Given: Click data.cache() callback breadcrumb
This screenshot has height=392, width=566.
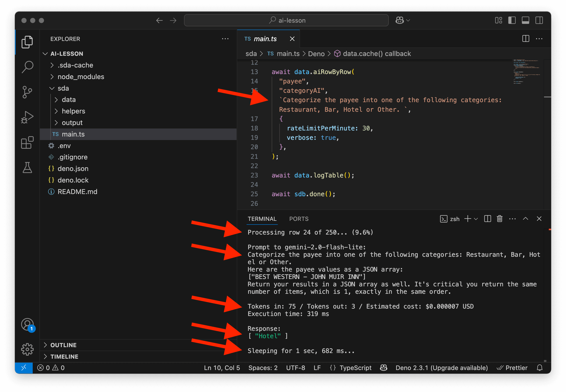Looking at the screenshot, I should click(x=372, y=54).
